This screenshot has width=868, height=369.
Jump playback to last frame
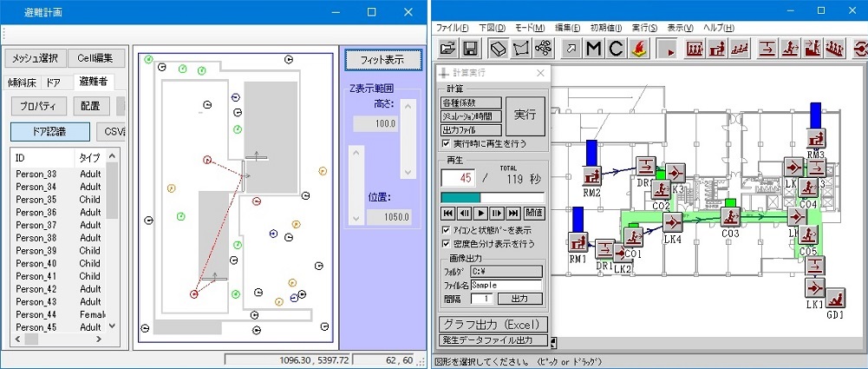click(x=513, y=213)
